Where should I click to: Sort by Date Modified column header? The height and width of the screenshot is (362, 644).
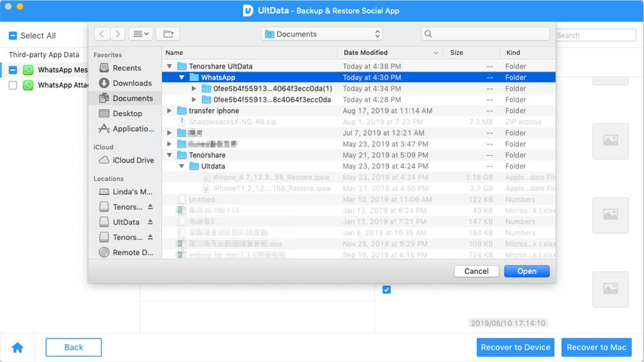tap(390, 53)
